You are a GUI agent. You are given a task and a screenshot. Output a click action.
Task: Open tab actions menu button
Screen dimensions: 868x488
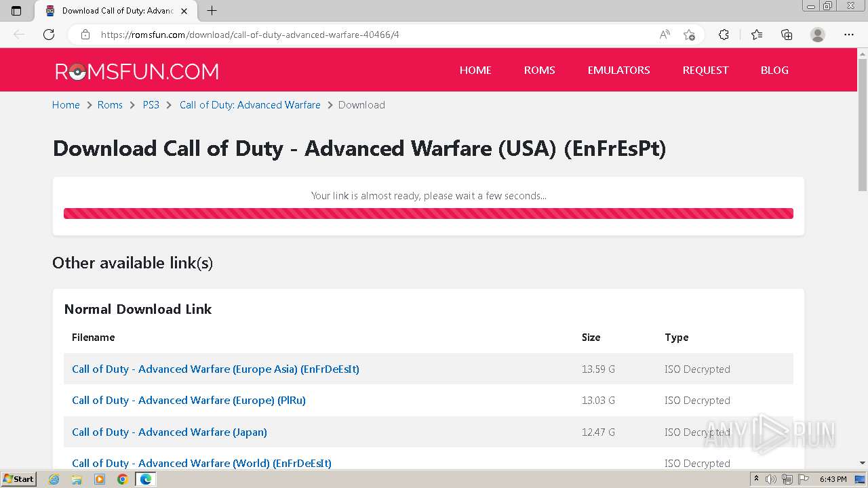16,11
